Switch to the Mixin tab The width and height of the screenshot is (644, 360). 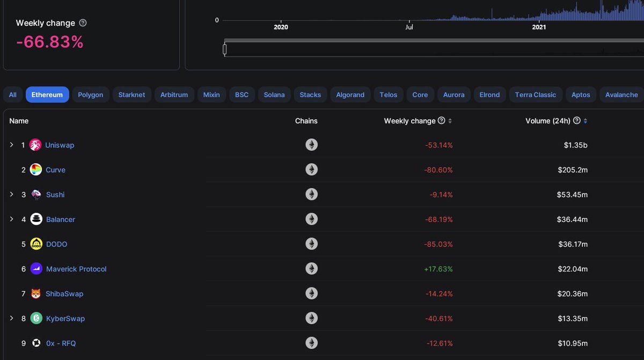pyautogui.click(x=211, y=95)
